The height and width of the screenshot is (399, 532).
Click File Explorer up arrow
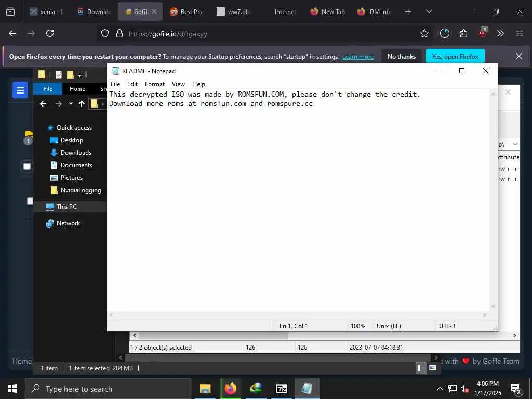click(82, 104)
